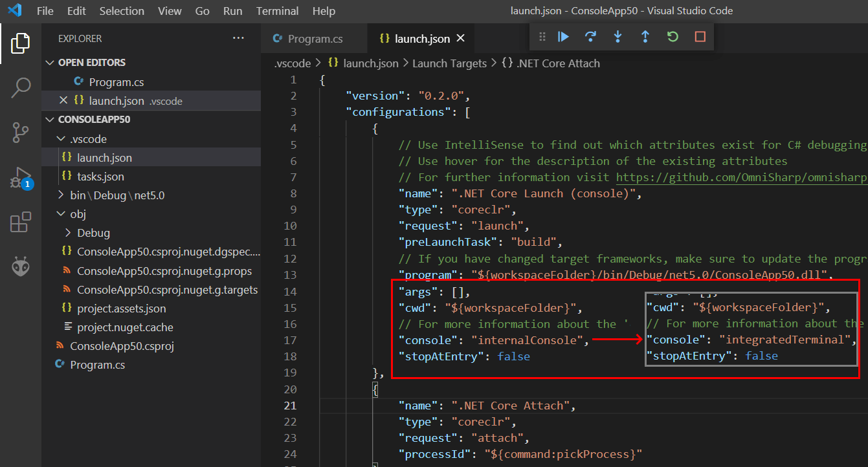Stop the debugging session

[x=700, y=37]
